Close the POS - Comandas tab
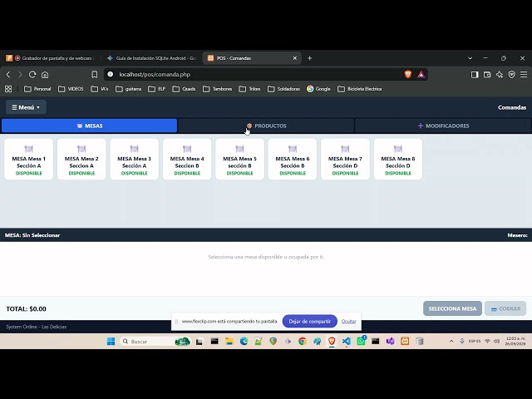The height and width of the screenshot is (399, 532). [x=295, y=58]
